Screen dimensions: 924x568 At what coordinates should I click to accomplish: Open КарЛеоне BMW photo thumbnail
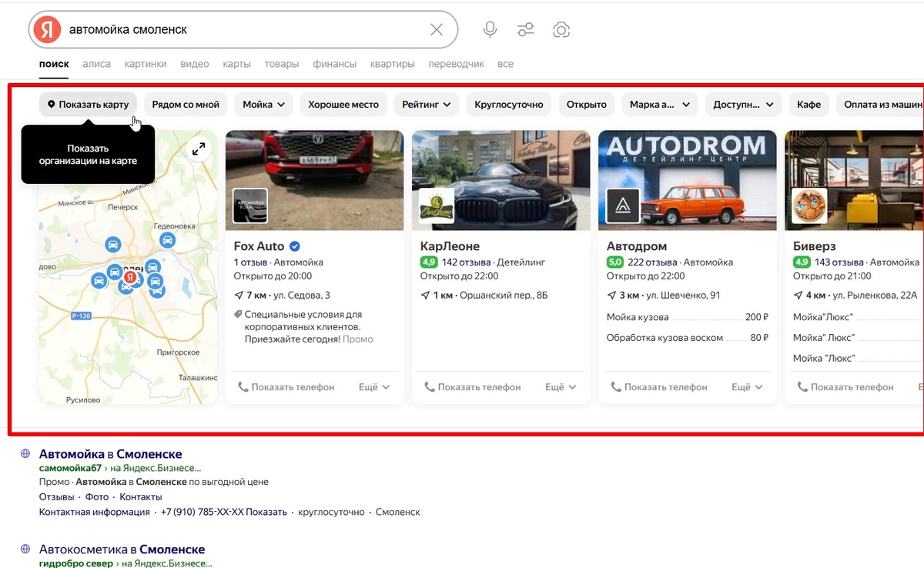point(500,180)
